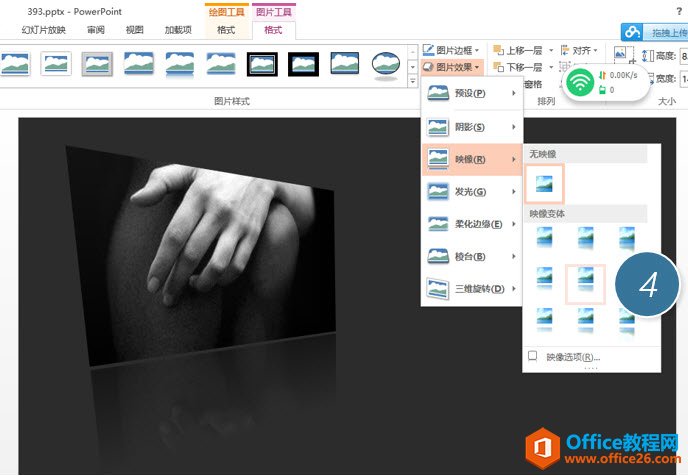
Task: Click the green WiFi status icon
Action: click(x=578, y=82)
